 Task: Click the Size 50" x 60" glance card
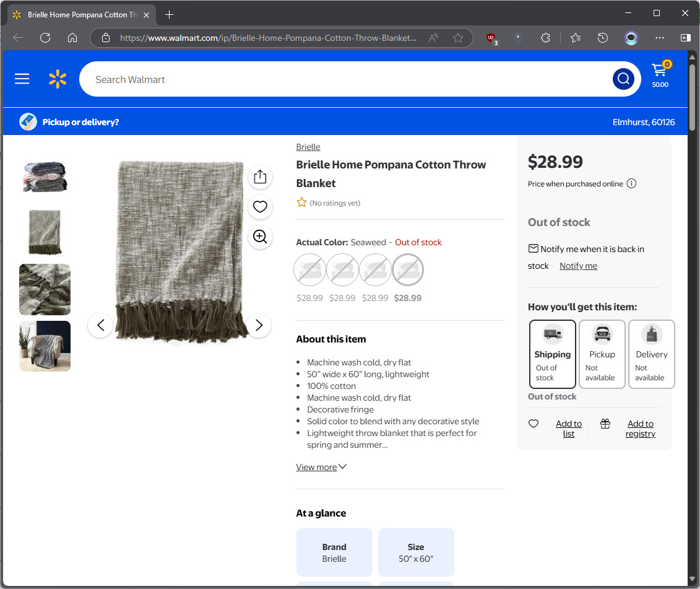point(416,552)
